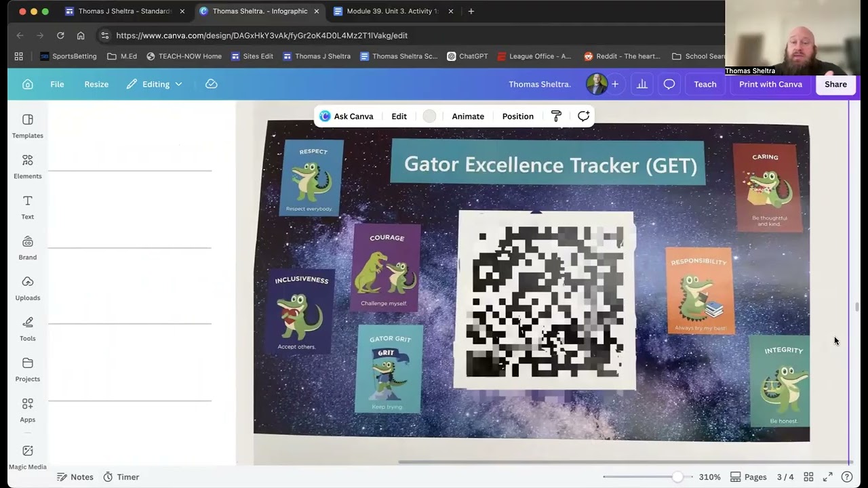The height and width of the screenshot is (488, 868).
Task: Reload the browser page
Action: 60,35
